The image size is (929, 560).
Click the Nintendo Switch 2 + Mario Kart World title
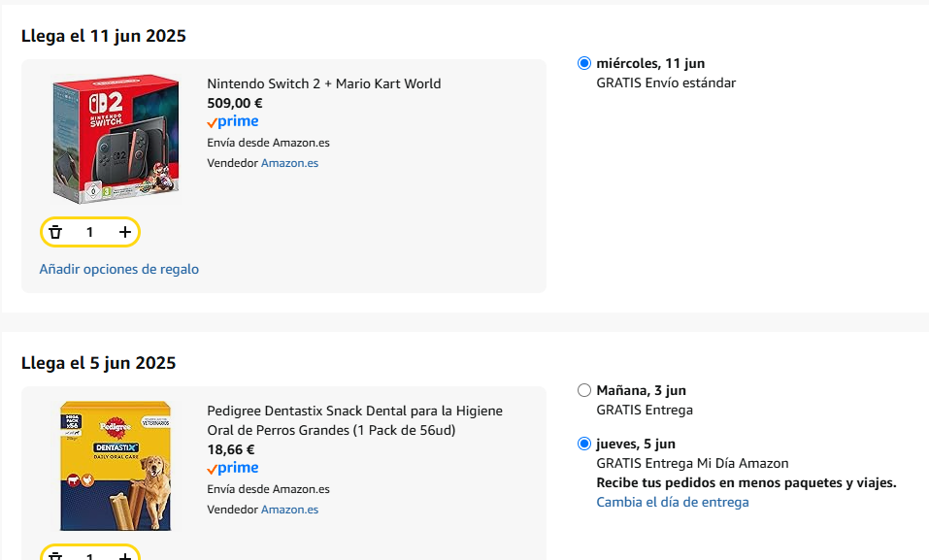click(x=324, y=83)
